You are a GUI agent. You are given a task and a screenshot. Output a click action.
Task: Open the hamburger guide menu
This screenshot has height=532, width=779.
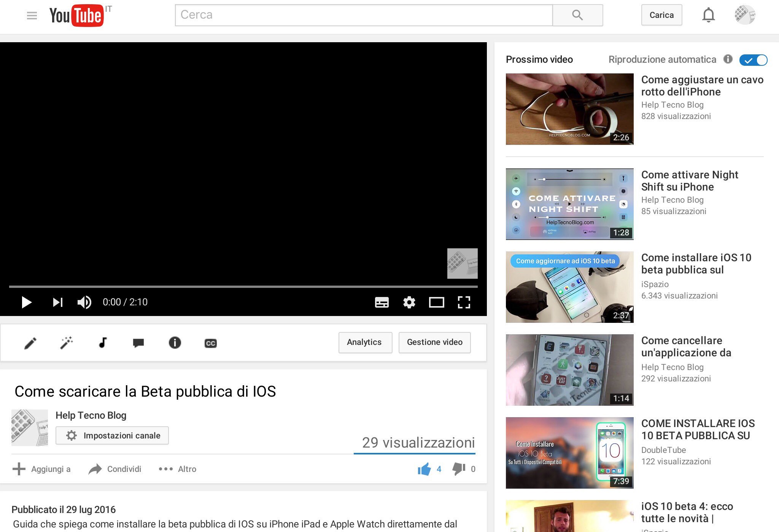32,16
